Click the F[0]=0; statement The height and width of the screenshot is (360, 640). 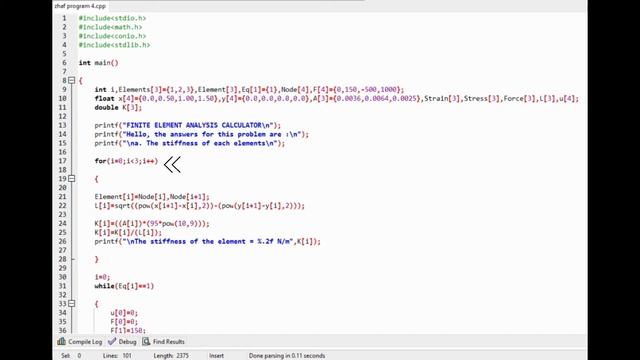[124, 322]
